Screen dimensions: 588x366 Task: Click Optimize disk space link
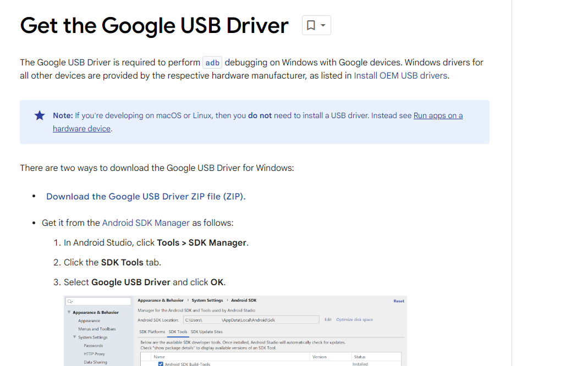click(354, 319)
